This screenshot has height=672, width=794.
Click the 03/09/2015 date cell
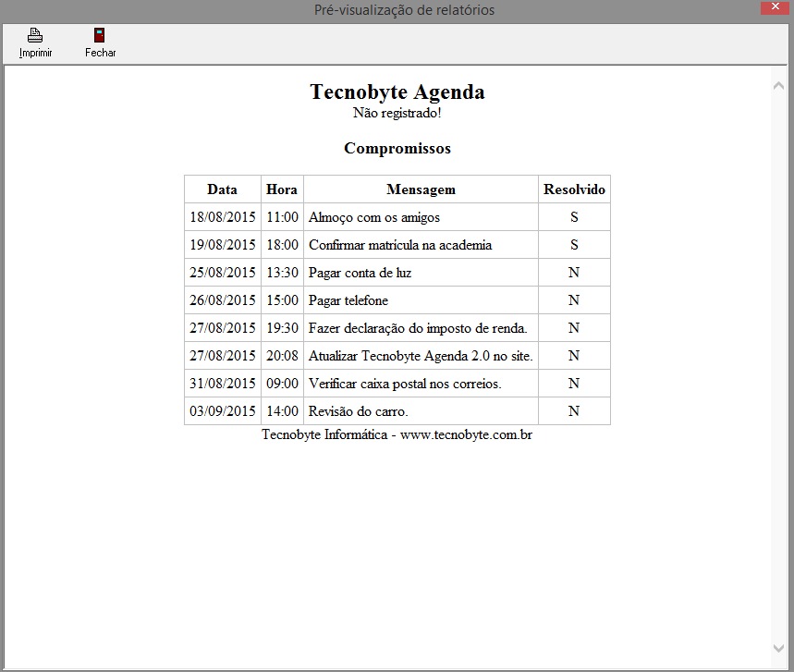pos(223,411)
